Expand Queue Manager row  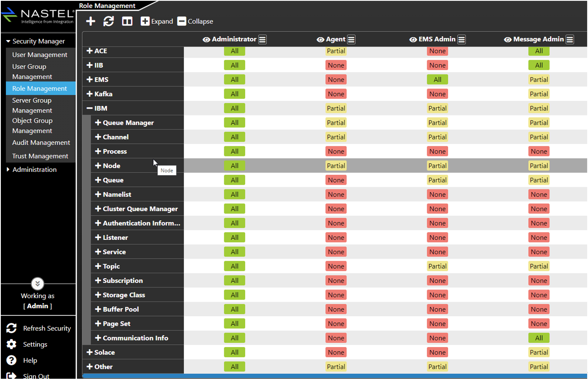[x=98, y=123]
